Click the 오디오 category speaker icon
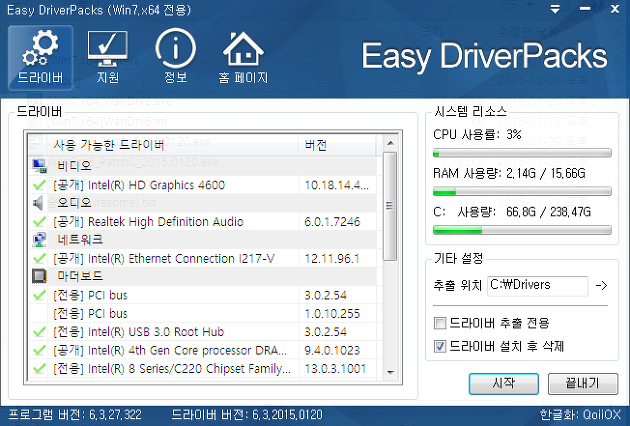Viewport: 630px width, 426px height. pyautogui.click(x=39, y=203)
